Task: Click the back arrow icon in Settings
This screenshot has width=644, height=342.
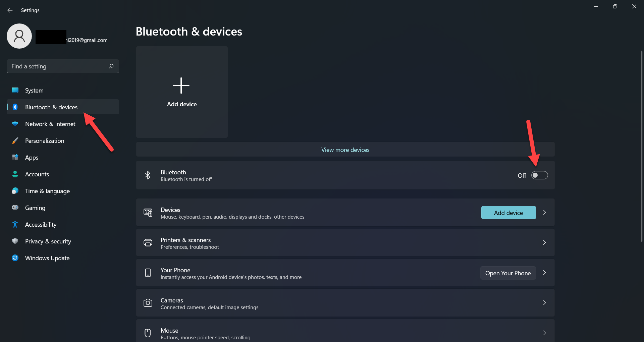Action: 10,10
